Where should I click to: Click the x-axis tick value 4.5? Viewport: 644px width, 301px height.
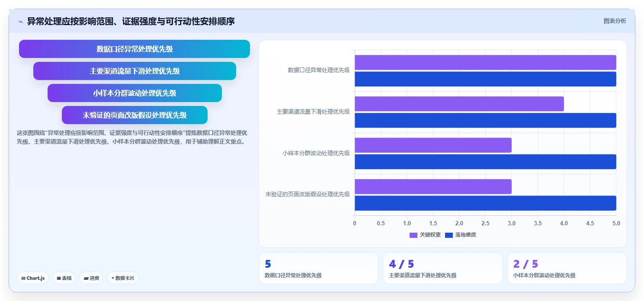(x=590, y=223)
